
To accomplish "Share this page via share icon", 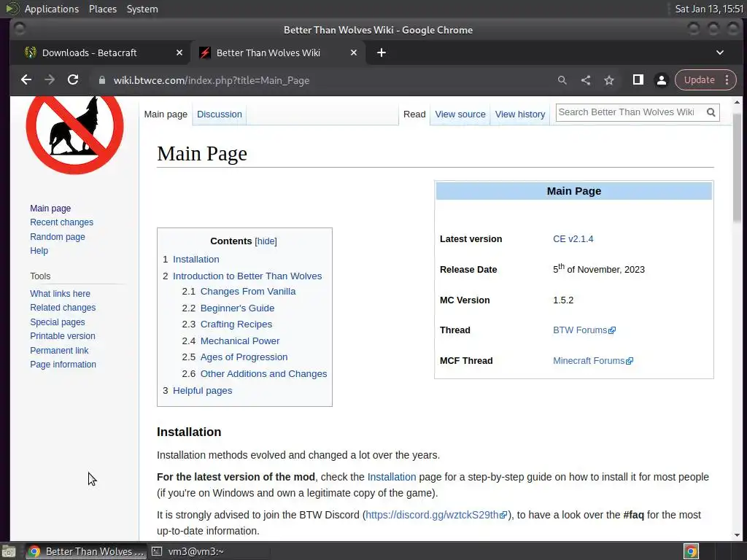I will tap(586, 80).
